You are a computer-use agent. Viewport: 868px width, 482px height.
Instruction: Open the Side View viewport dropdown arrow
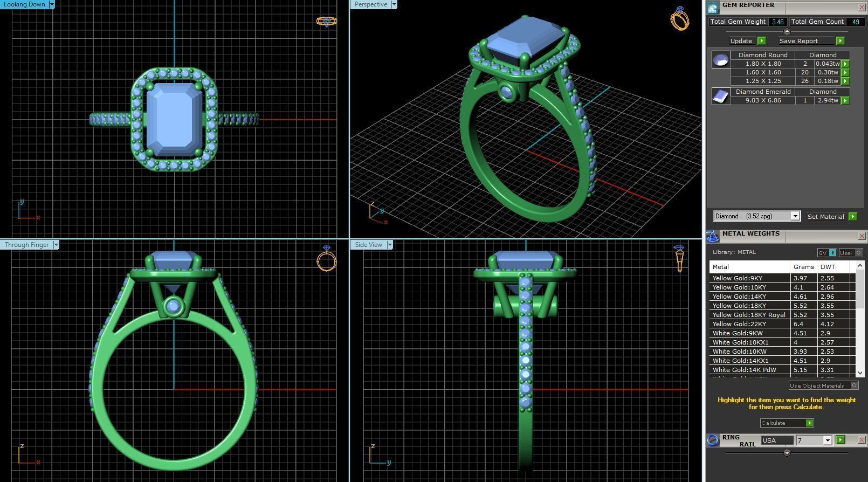coord(389,245)
